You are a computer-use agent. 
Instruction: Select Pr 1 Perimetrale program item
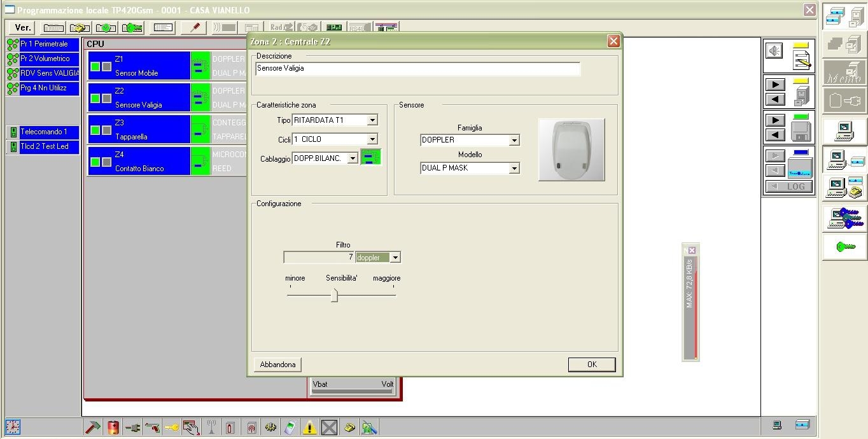(43, 44)
